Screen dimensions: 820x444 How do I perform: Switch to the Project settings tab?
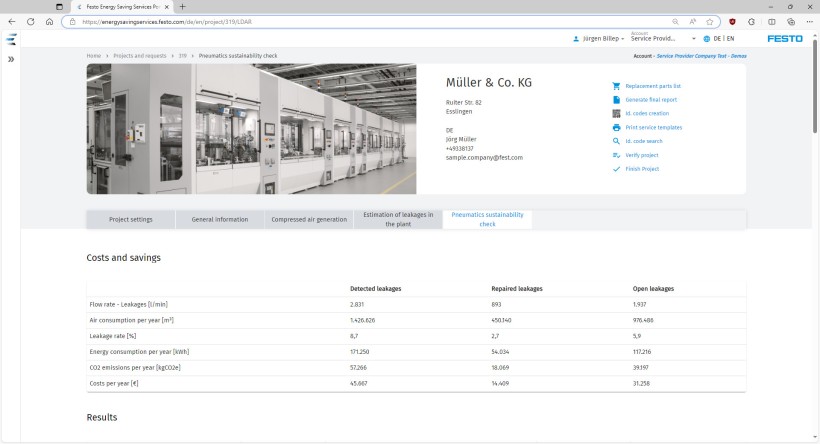tap(131, 219)
